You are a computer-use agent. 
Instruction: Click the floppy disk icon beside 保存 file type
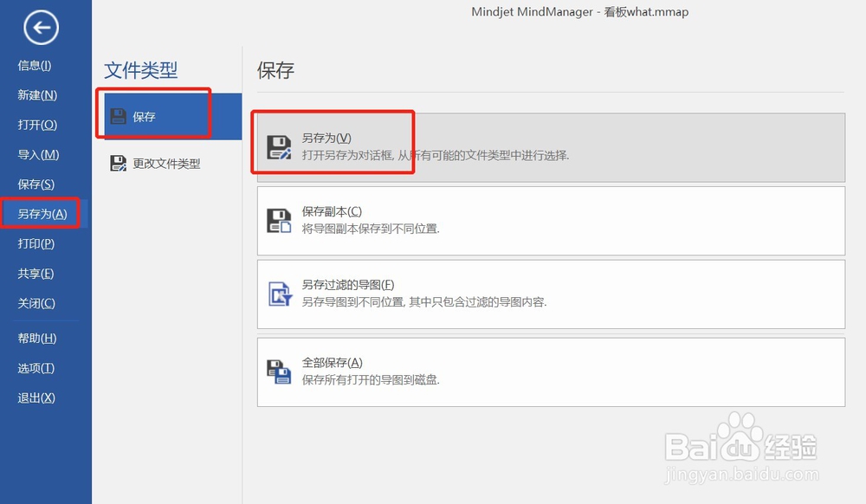(x=118, y=117)
